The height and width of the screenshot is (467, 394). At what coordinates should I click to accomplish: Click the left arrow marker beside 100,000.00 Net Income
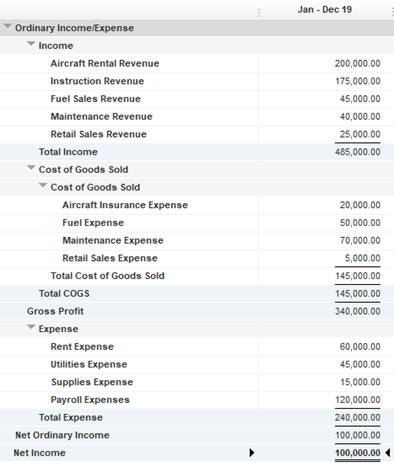[x=388, y=453]
